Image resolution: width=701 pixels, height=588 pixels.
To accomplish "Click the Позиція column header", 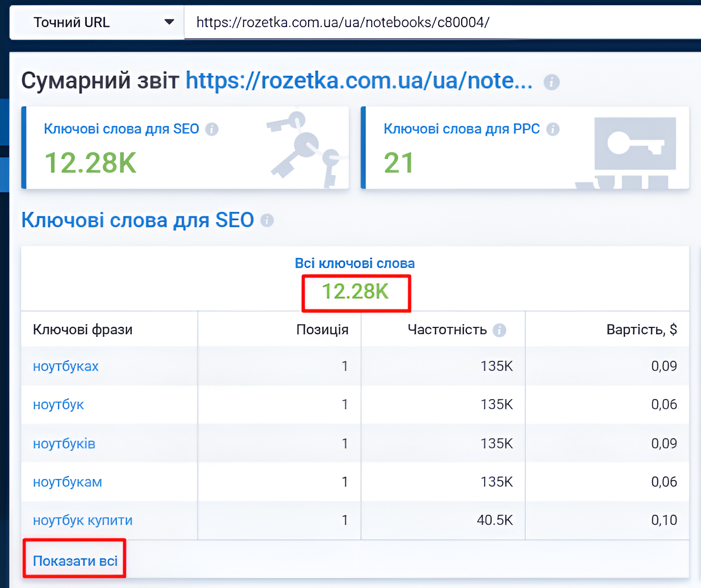I will coord(322,329).
